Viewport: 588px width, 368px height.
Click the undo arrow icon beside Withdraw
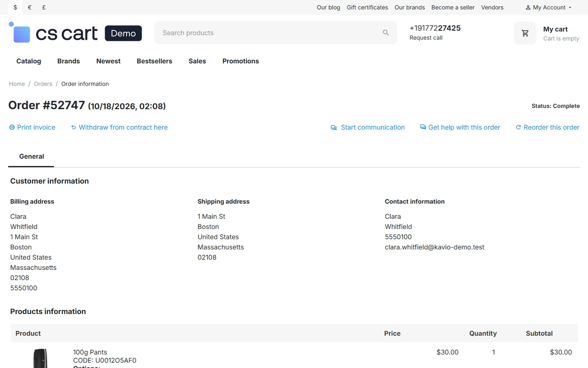pos(73,128)
